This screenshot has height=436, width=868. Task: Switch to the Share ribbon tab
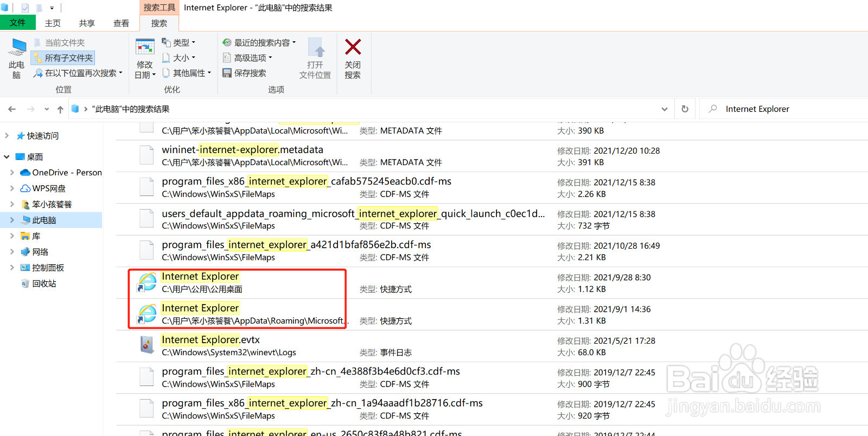[x=87, y=23]
